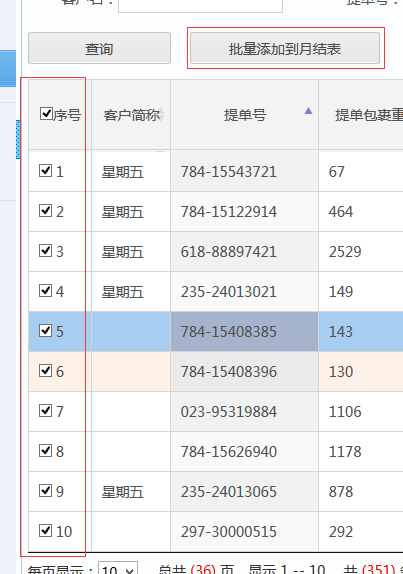Click weight value 292
The height and width of the screenshot is (574, 403).
coord(340,532)
